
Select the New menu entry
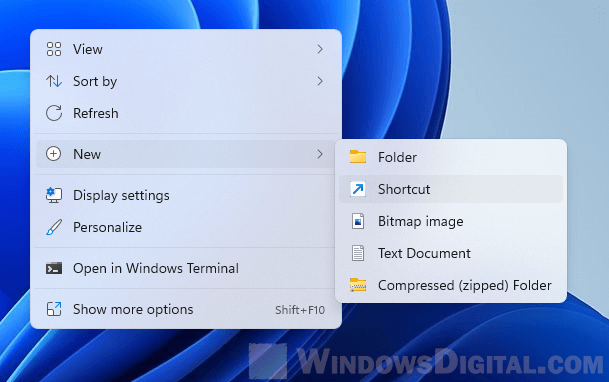[186, 154]
